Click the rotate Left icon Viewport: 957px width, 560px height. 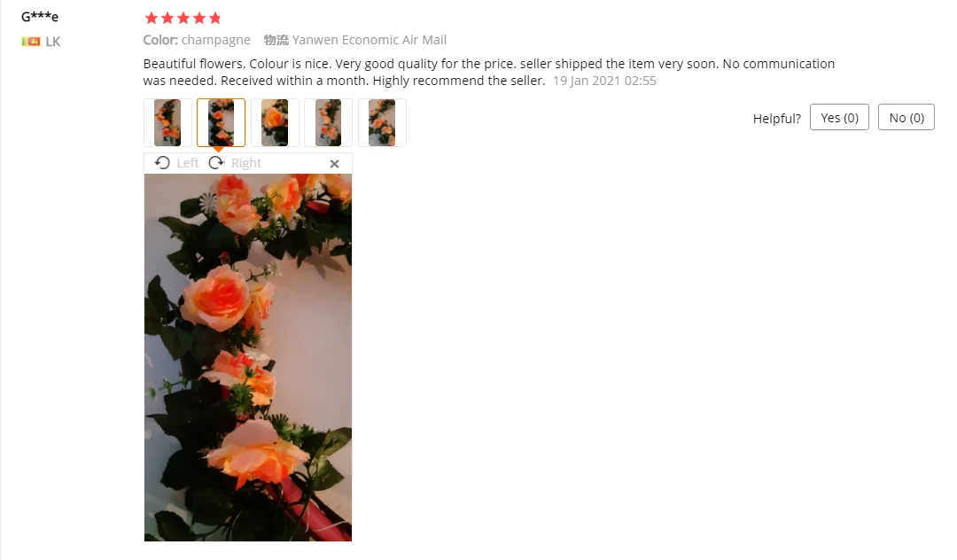point(162,163)
